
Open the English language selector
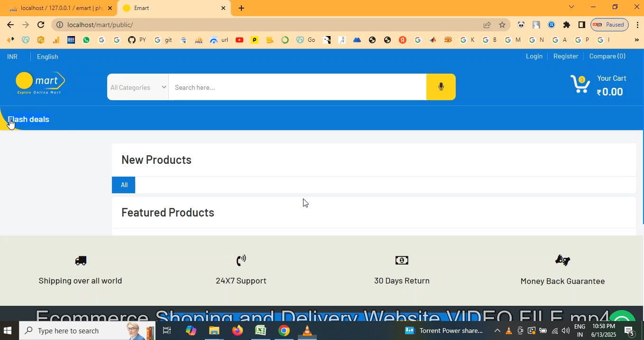pyautogui.click(x=47, y=57)
